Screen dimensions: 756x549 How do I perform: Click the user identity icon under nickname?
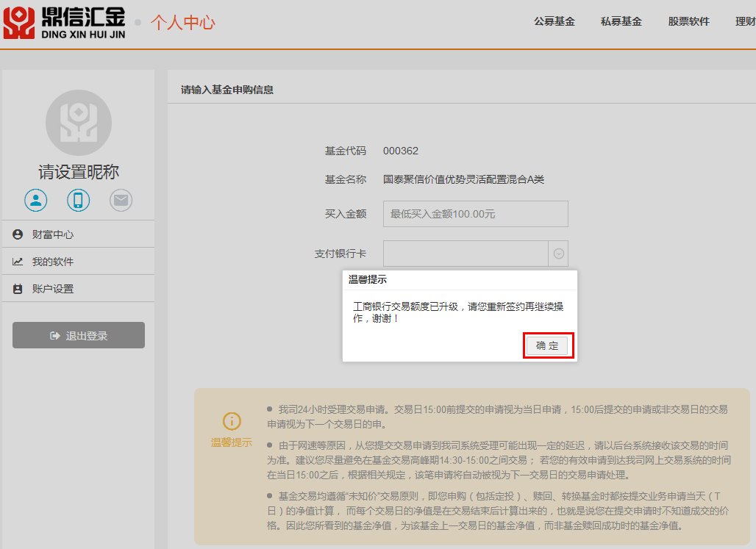pos(35,200)
